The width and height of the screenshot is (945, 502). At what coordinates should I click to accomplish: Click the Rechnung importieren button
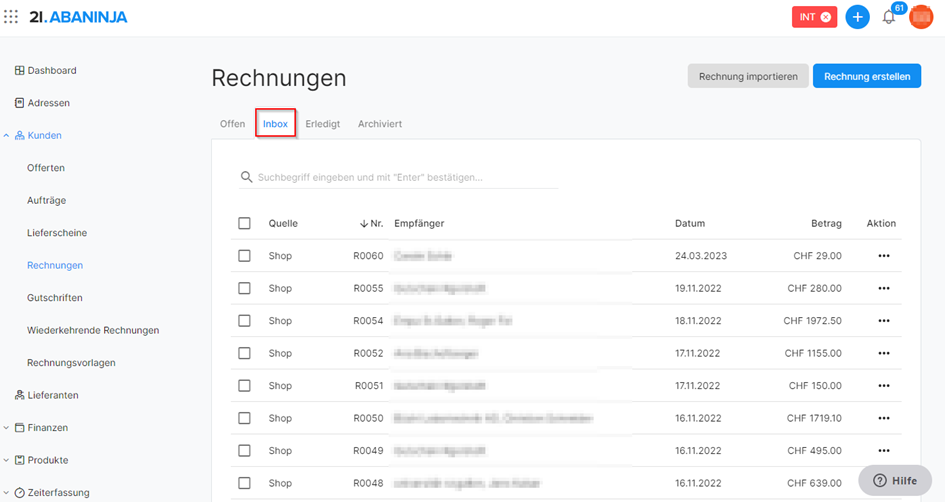(x=747, y=76)
